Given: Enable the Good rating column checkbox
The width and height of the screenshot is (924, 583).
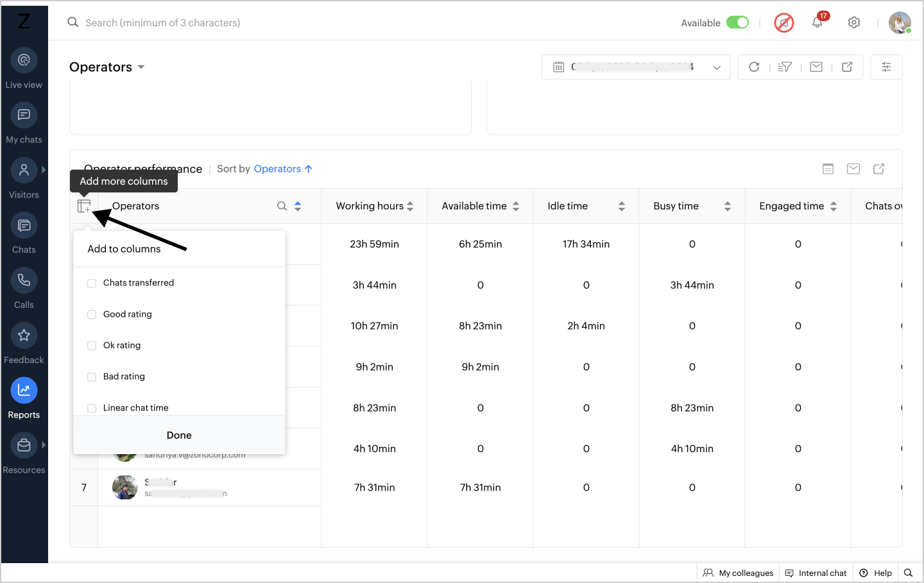Looking at the screenshot, I should pyautogui.click(x=92, y=314).
